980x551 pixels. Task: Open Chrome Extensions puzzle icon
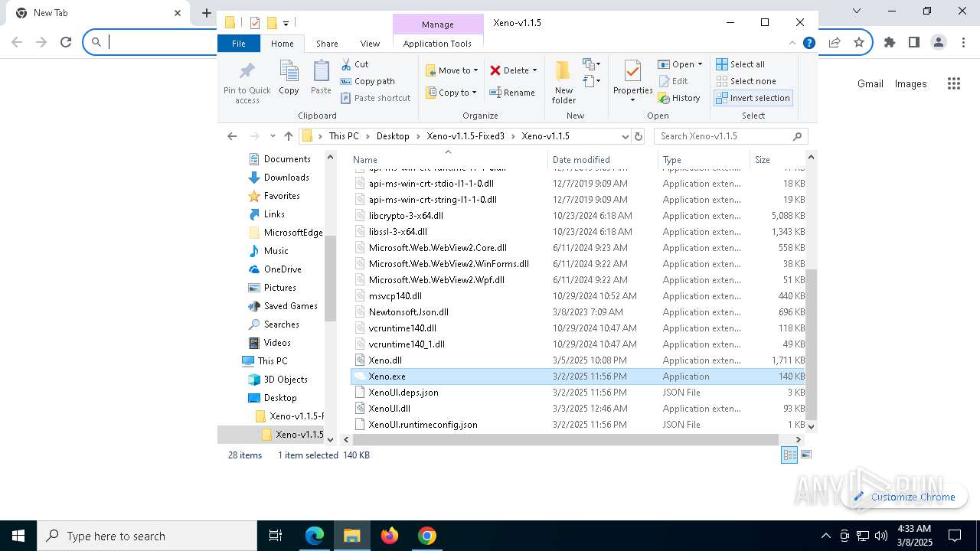pos(890,42)
